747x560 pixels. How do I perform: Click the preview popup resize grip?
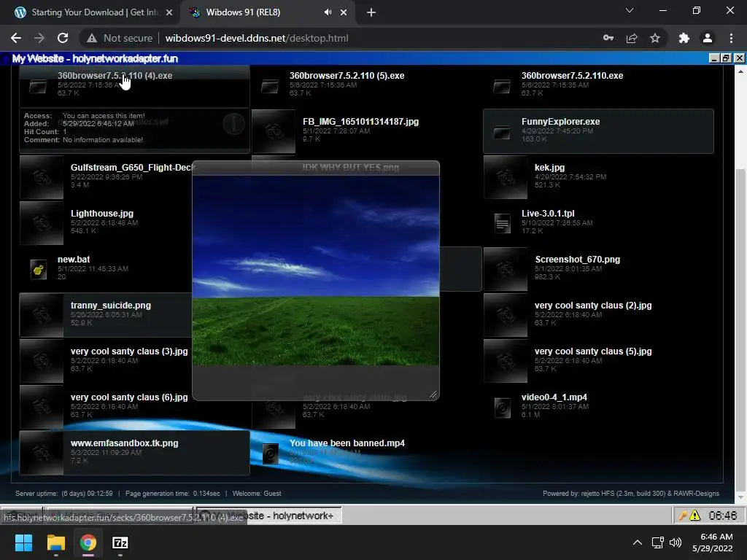click(x=433, y=394)
